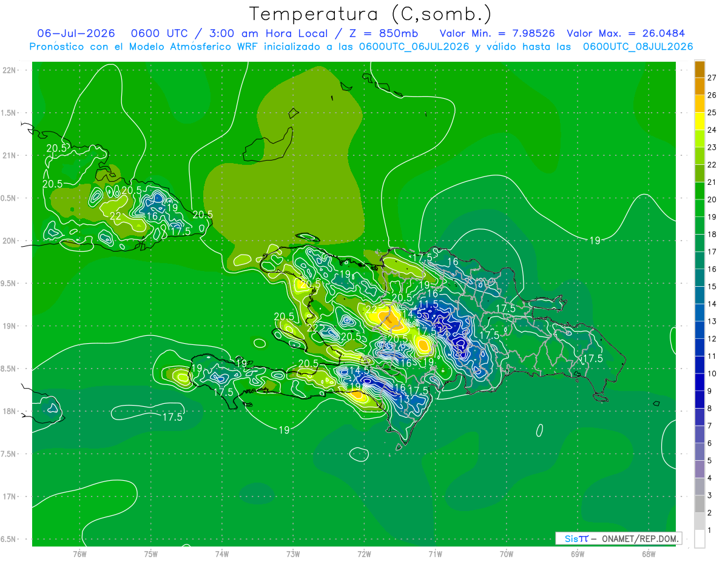The height and width of the screenshot is (562, 728).
Task: Click the "17N" latitude axis label
Action: tap(9, 497)
